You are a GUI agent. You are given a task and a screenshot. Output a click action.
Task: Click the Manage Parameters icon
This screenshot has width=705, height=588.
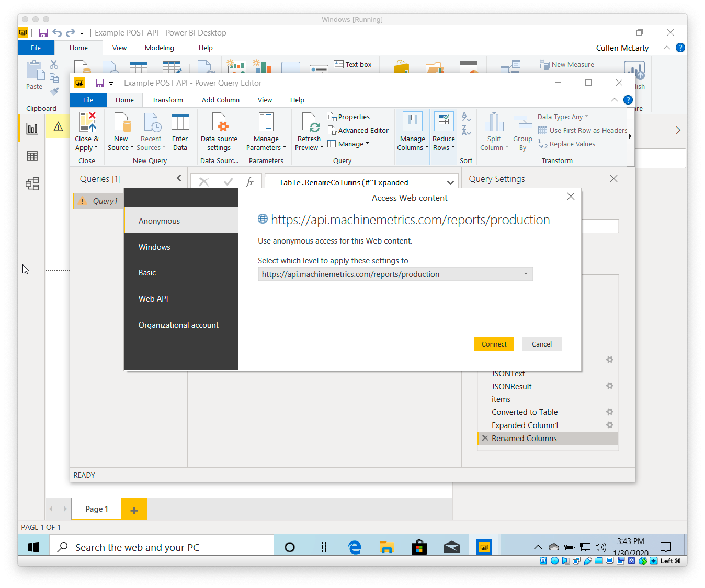pyautogui.click(x=266, y=122)
